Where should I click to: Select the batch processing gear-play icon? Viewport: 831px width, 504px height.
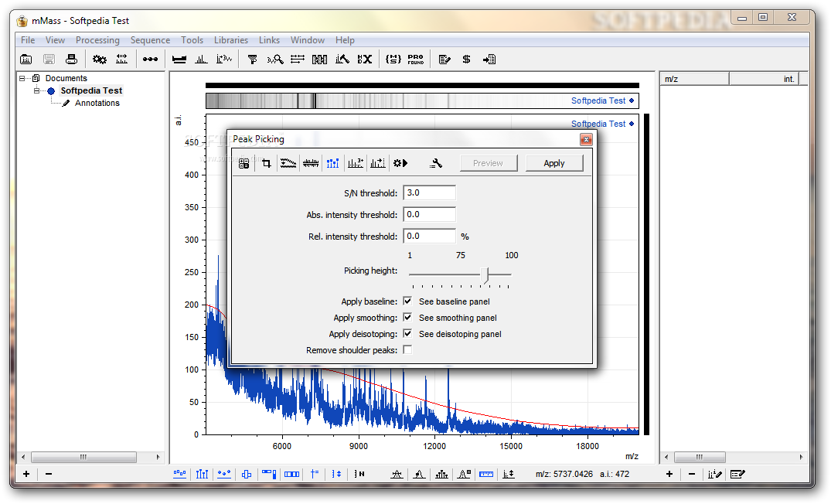coord(400,163)
